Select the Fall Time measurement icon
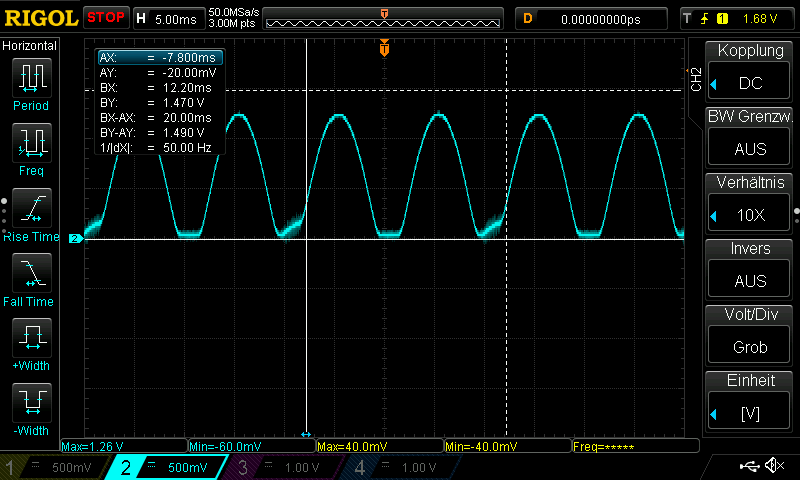800x480 pixels. click(32, 273)
